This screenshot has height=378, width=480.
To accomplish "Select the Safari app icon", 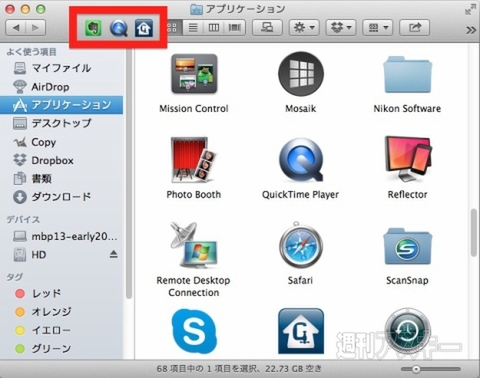I will (x=301, y=245).
